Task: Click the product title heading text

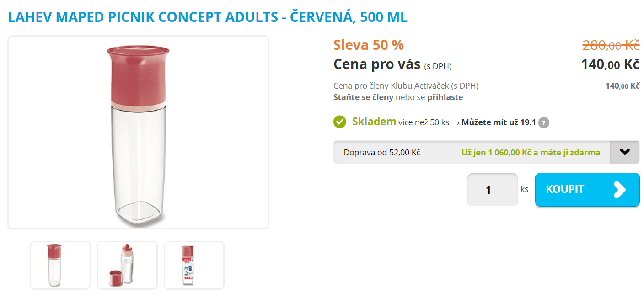Action: [208, 17]
